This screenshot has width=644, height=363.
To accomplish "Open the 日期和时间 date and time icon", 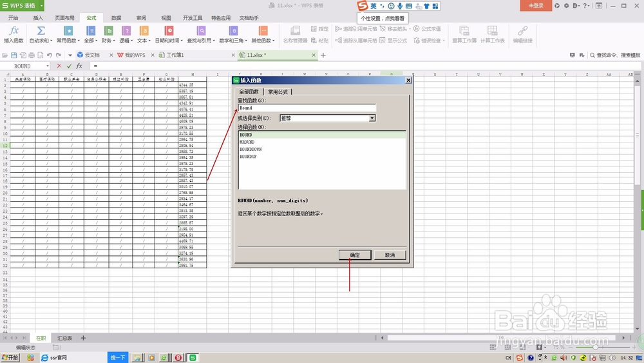I will (169, 31).
